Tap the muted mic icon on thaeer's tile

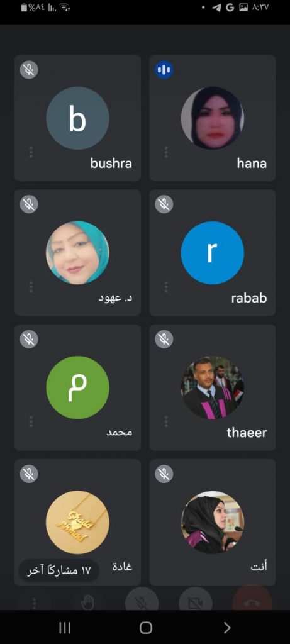(x=164, y=339)
